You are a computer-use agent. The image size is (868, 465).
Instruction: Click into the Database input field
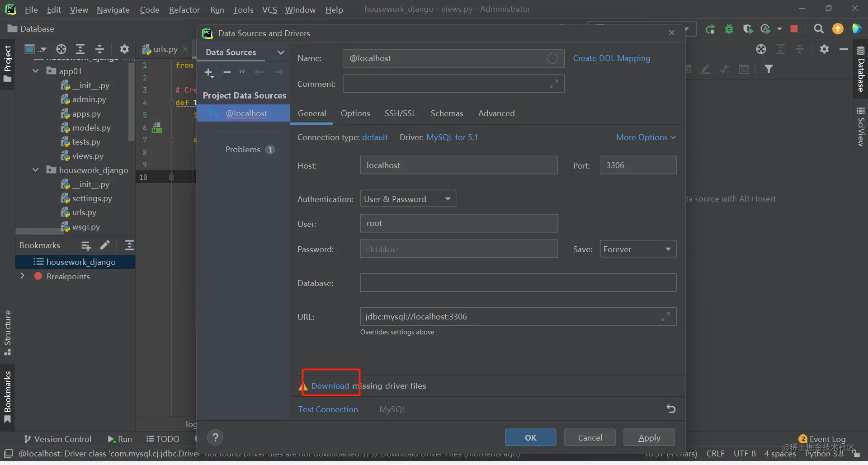[x=518, y=282]
